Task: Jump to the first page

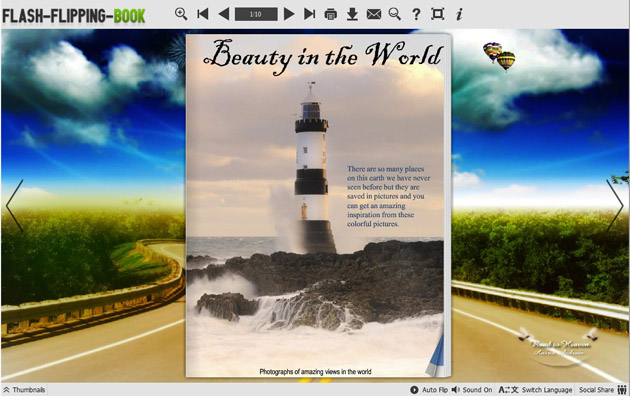Action: pos(203,14)
